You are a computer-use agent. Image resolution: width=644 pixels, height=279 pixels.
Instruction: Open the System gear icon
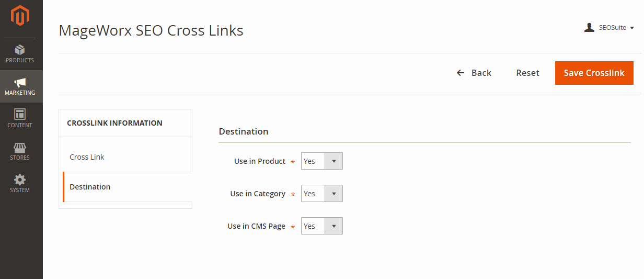pyautogui.click(x=20, y=180)
